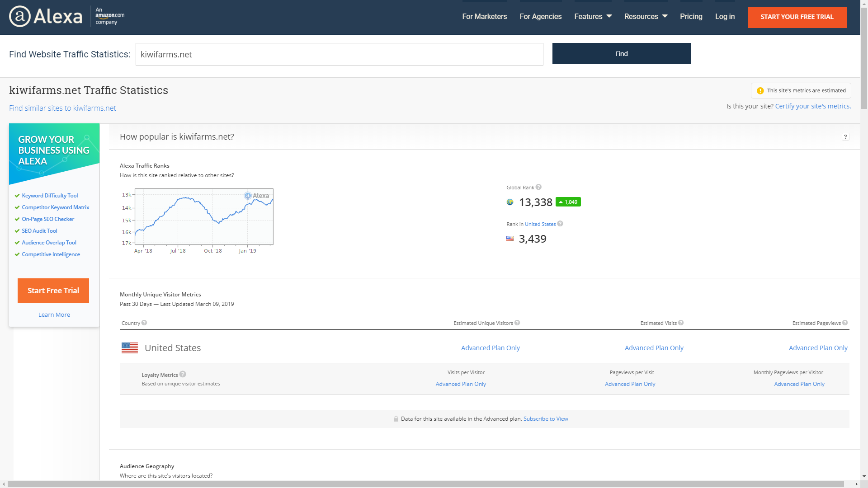Open the For Agencies menu item
Viewport: 868px width, 488px height.
(541, 17)
